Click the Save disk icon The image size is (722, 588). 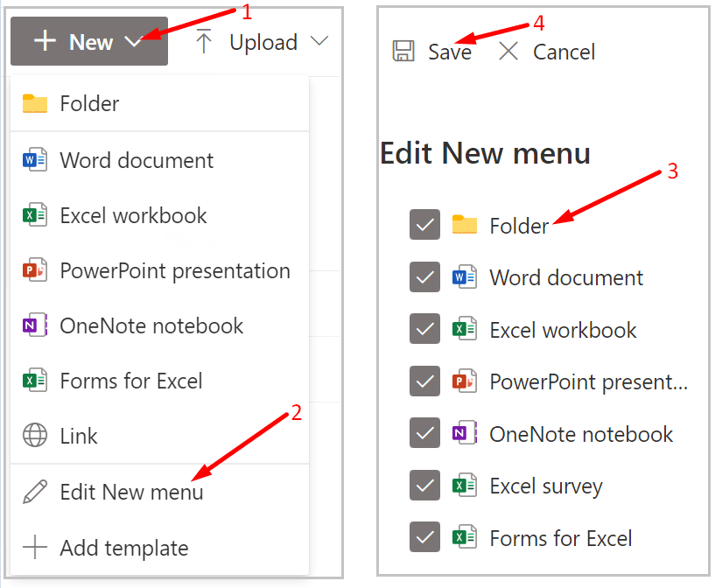tap(403, 52)
